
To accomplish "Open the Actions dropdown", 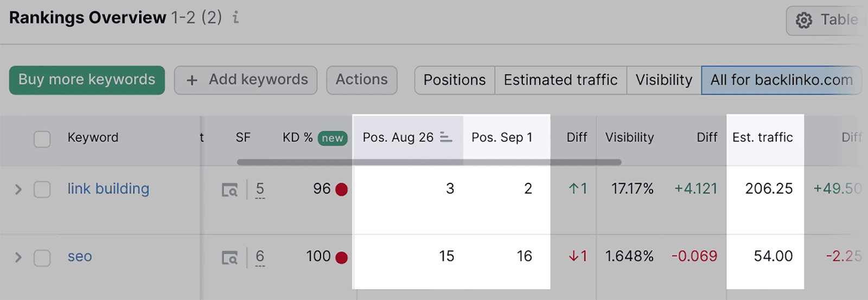I will 361,80.
